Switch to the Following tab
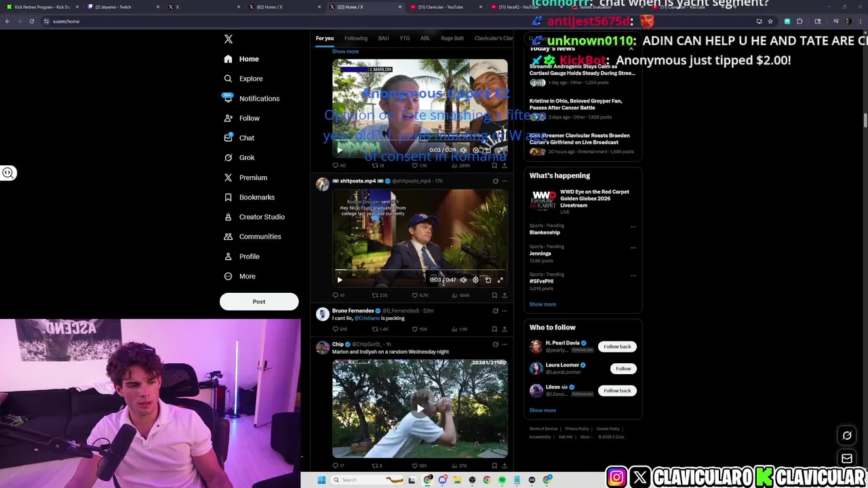Screen dimensions: 868x488 (356, 38)
